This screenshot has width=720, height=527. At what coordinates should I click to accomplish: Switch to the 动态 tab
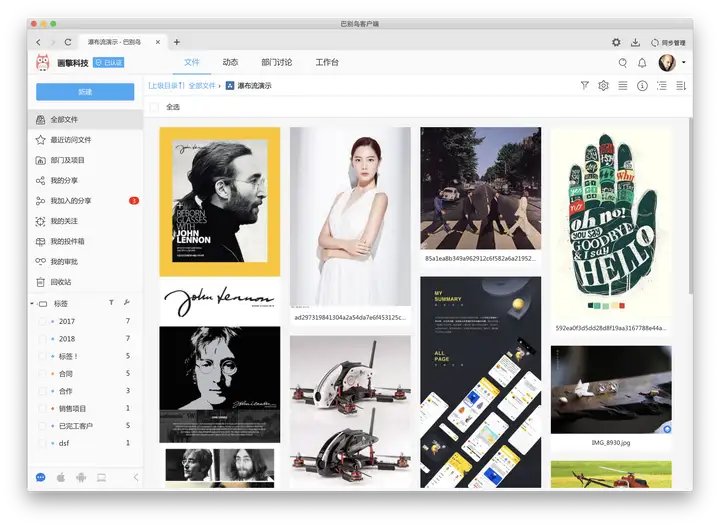point(230,62)
